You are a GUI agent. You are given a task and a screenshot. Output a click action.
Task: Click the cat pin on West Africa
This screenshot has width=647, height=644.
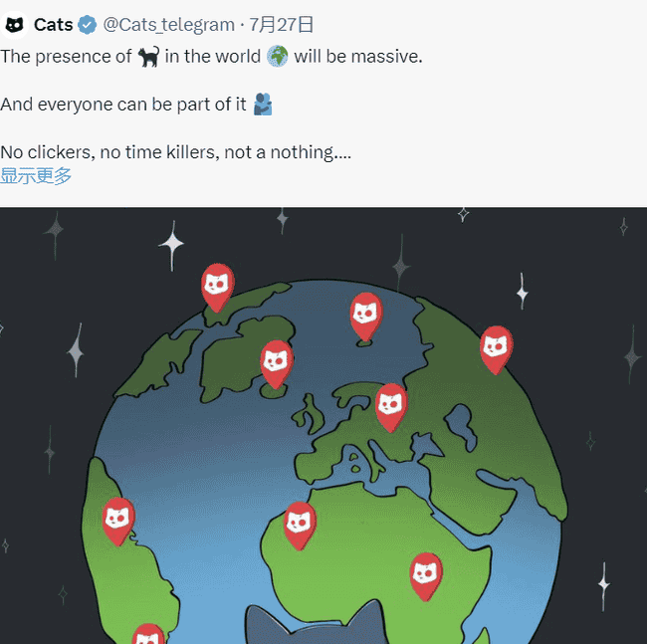click(300, 526)
